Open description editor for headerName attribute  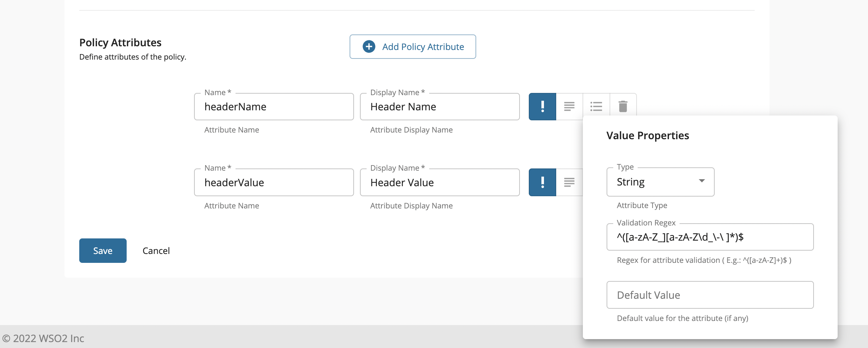(x=569, y=107)
